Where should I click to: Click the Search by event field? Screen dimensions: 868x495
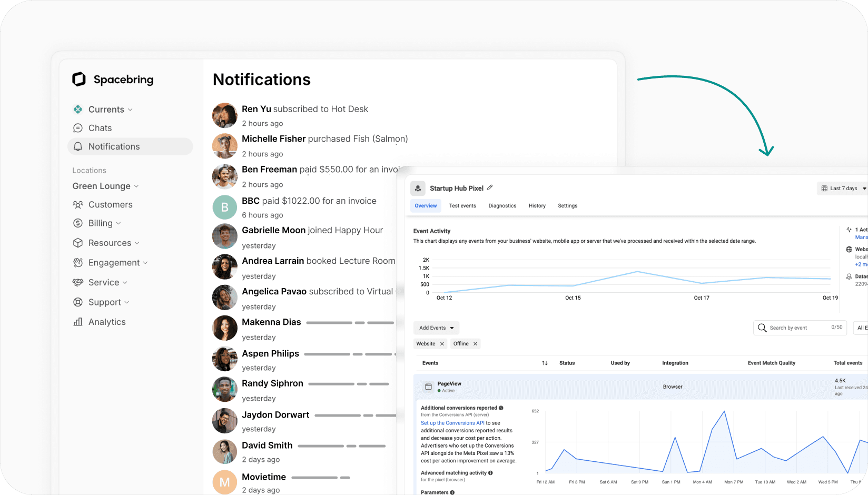(x=798, y=328)
